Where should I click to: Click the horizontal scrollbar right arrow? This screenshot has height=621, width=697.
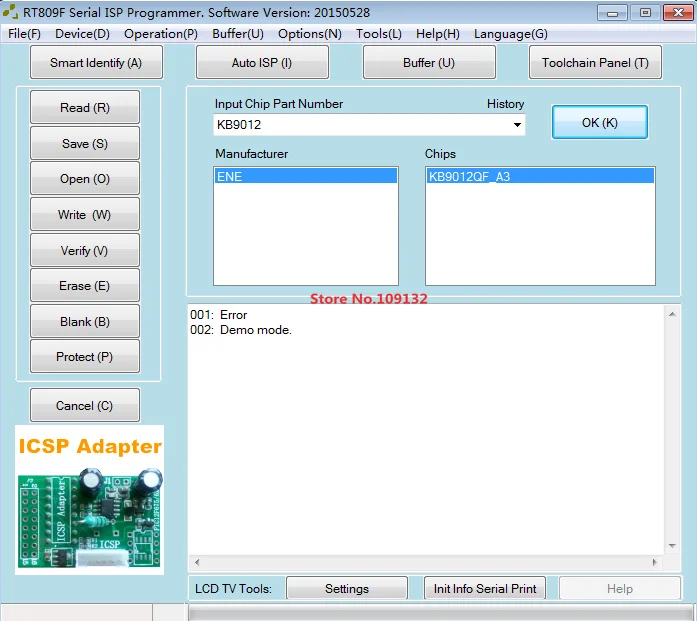click(x=654, y=562)
